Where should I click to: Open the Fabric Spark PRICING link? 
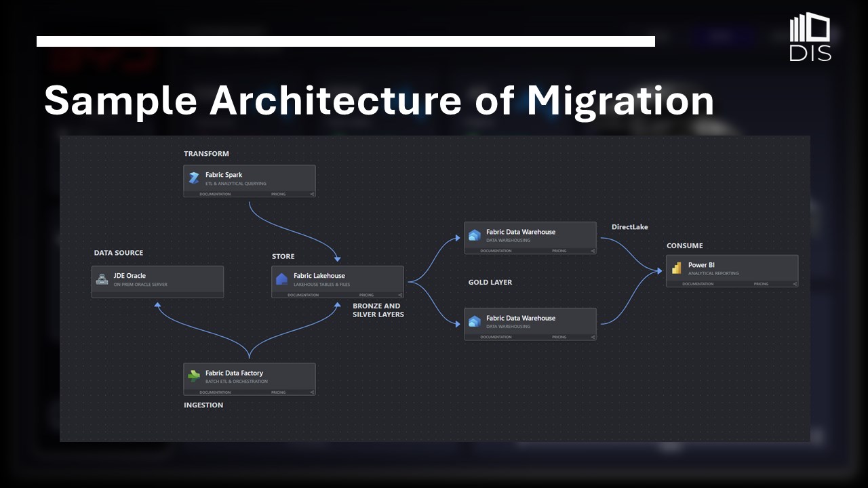(279, 194)
